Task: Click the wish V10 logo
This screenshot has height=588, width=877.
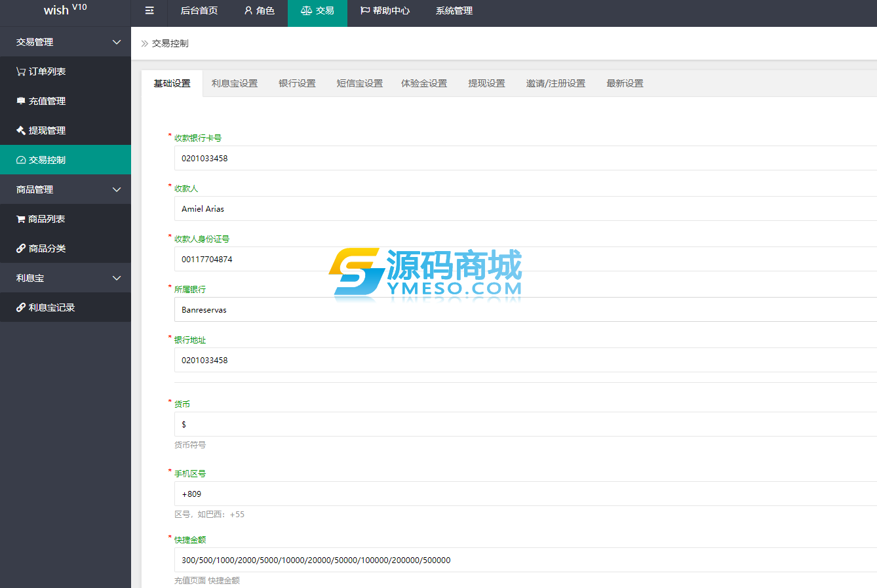Action: pos(65,10)
